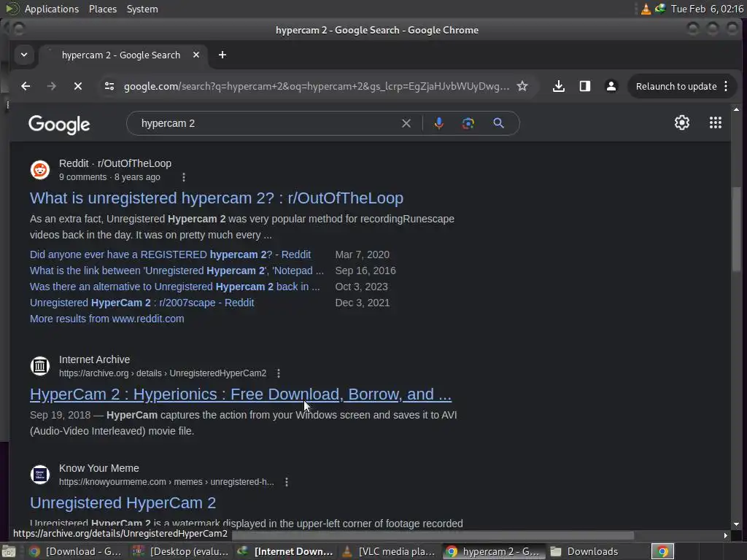This screenshot has width=747, height=560.
Task: Click the horizontal scrollbar thumb
Action: 433,535
